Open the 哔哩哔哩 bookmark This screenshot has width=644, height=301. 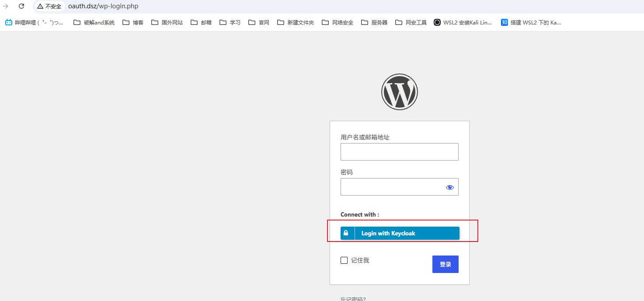coord(35,22)
